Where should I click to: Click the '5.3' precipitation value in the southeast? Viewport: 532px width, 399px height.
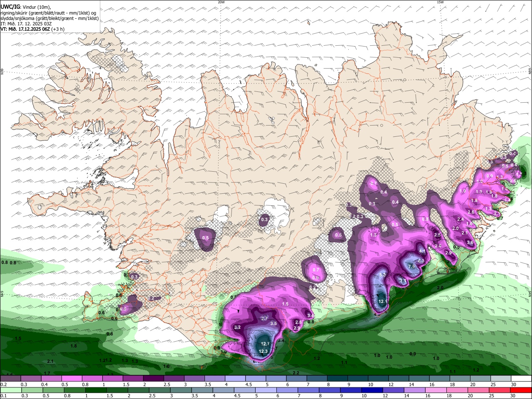pos(383,275)
